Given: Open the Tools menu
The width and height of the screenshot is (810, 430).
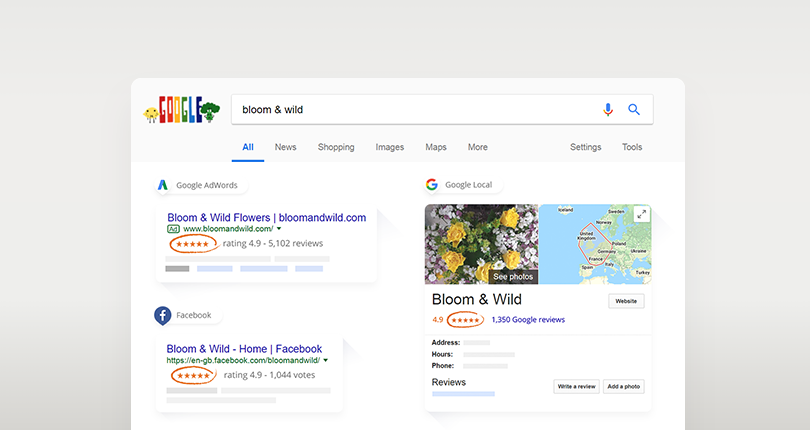Looking at the screenshot, I should 632,147.
